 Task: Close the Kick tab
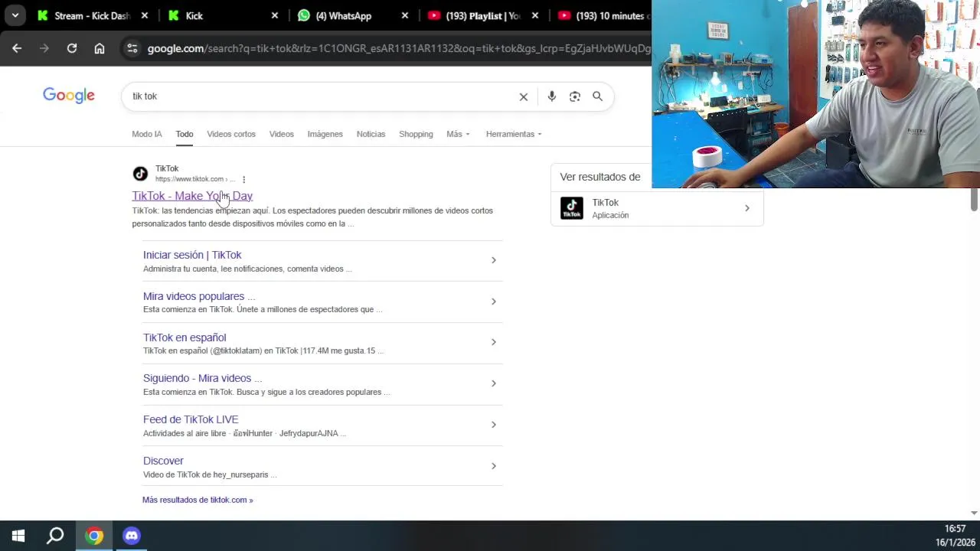pyautogui.click(x=275, y=15)
